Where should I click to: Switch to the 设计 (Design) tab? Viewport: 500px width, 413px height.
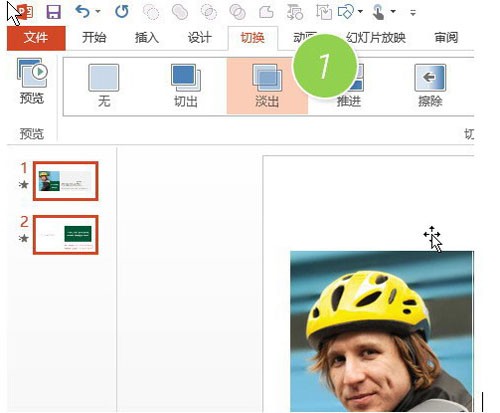point(199,38)
